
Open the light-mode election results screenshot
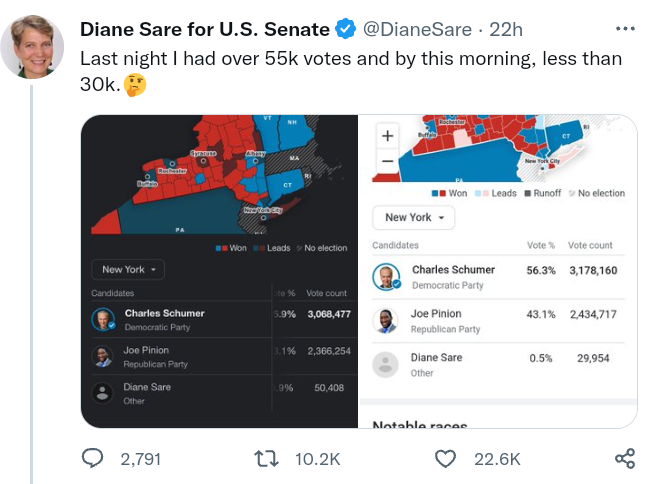pos(498,271)
